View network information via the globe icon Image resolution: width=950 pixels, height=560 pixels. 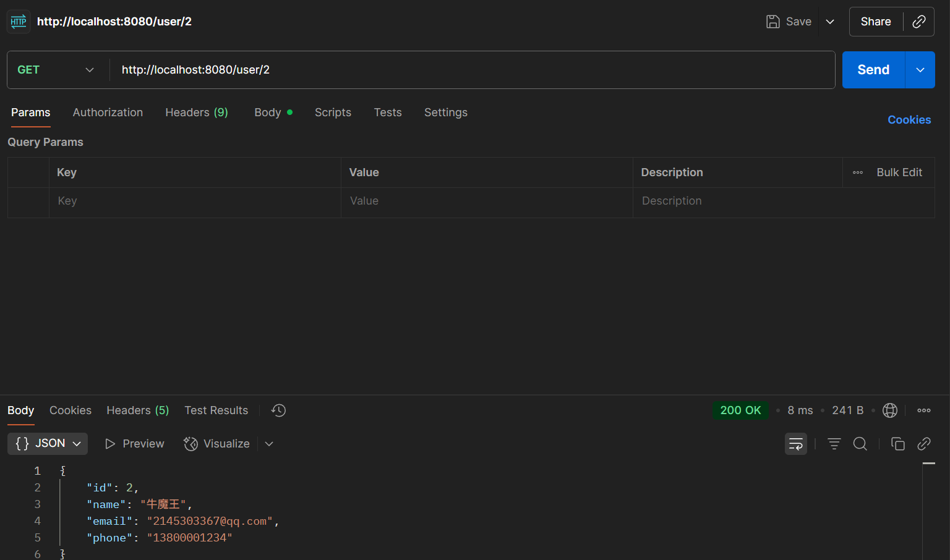(889, 410)
